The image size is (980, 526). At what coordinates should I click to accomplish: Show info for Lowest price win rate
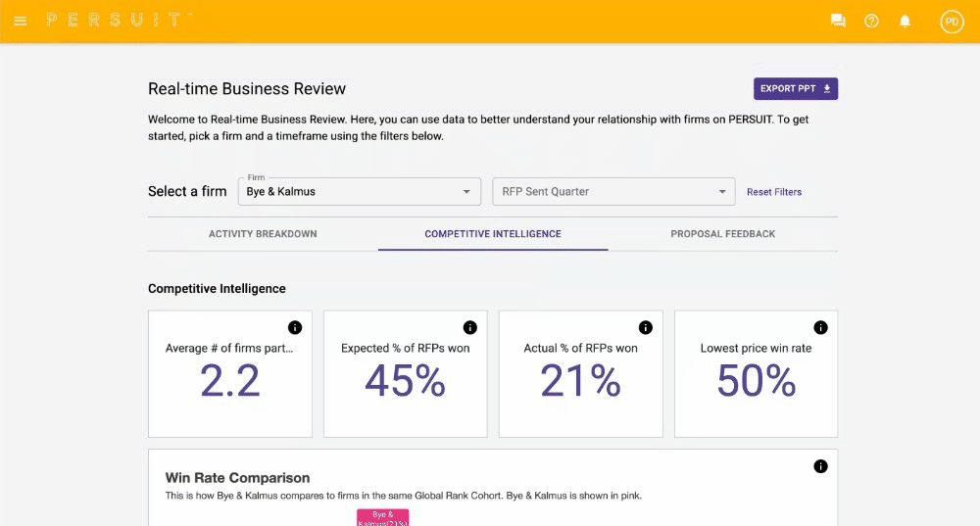820,327
